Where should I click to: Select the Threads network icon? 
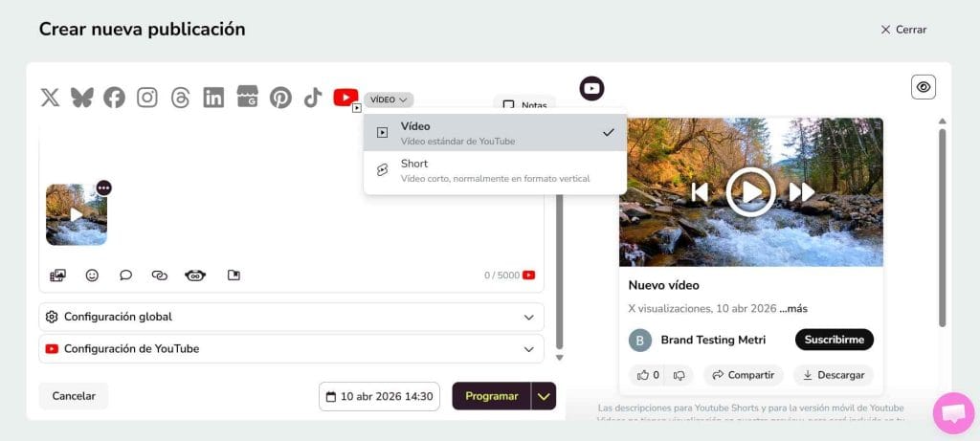click(x=180, y=98)
